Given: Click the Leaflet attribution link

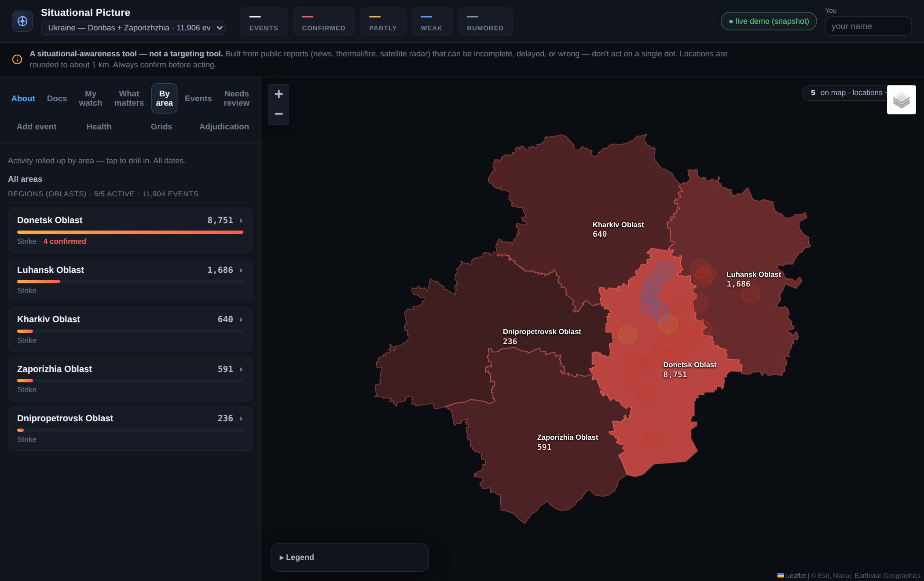Looking at the screenshot, I should tap(796, 576).
